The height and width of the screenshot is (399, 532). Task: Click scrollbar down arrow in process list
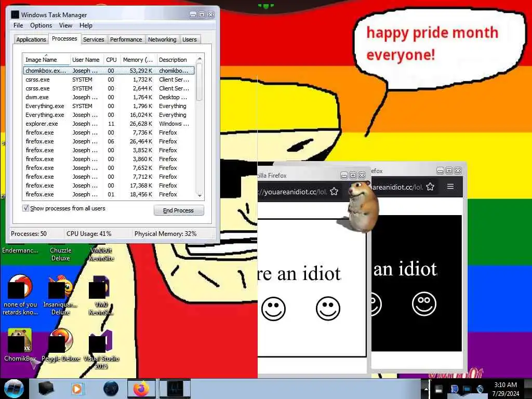[x=199, y=195]
